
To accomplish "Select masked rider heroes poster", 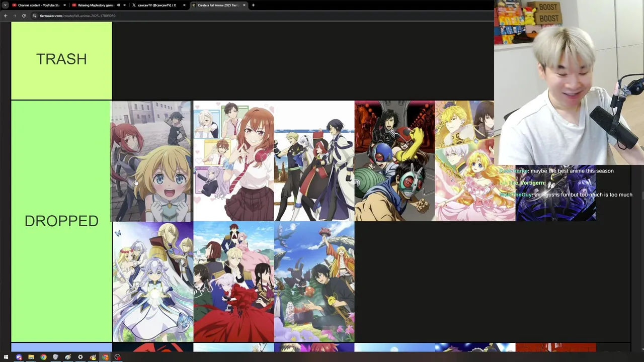I will point(394,161).
